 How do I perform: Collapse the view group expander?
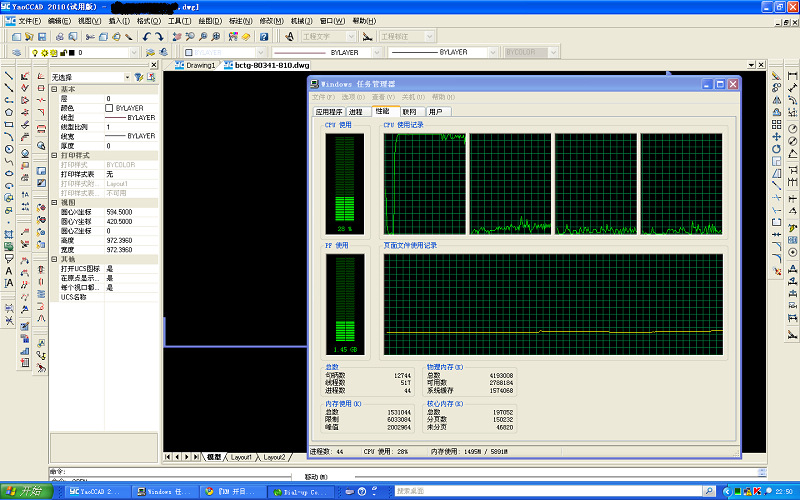(x=54, y=203)
